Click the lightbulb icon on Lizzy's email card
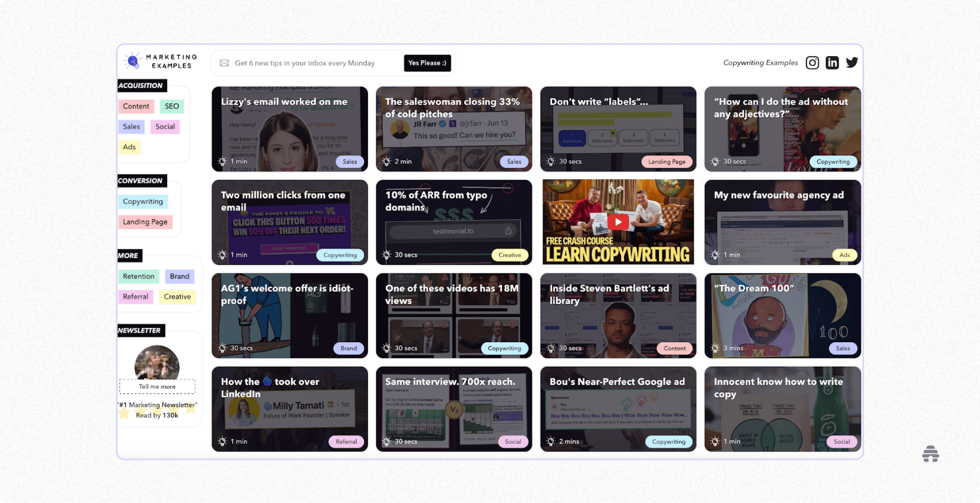Screen dimensions: 980x503 222,161
